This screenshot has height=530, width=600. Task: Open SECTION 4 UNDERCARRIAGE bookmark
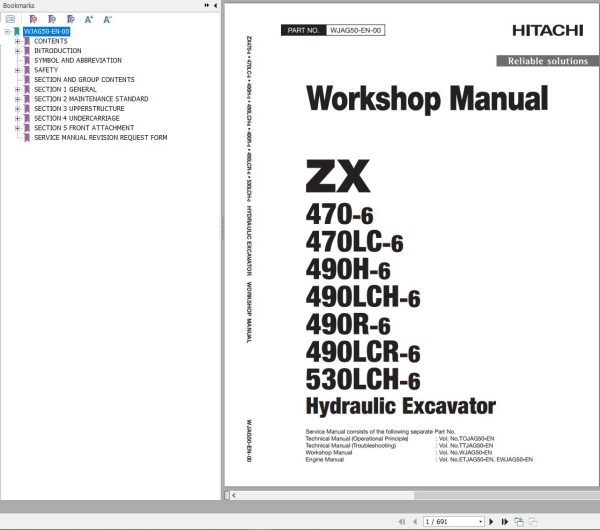pos(77,118)
